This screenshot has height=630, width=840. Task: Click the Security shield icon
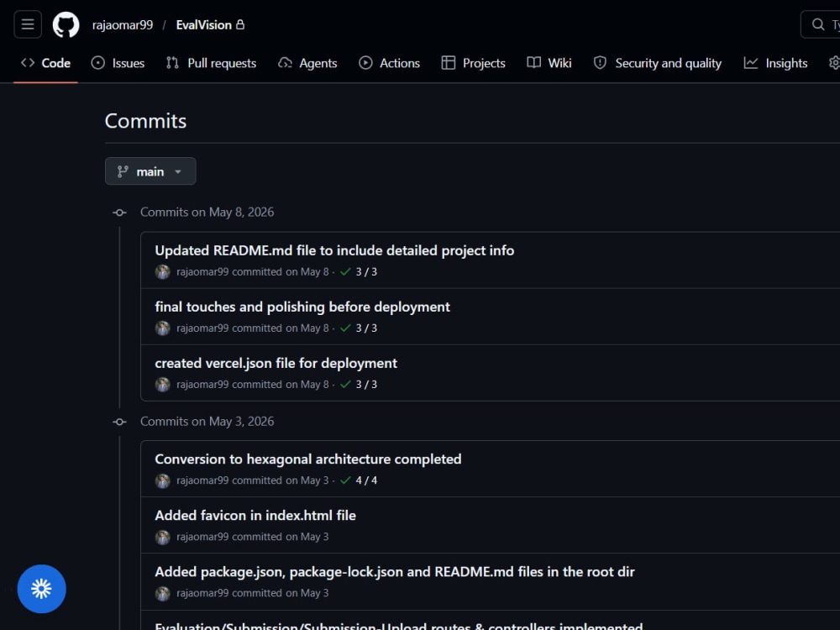(x=600, y=63)
